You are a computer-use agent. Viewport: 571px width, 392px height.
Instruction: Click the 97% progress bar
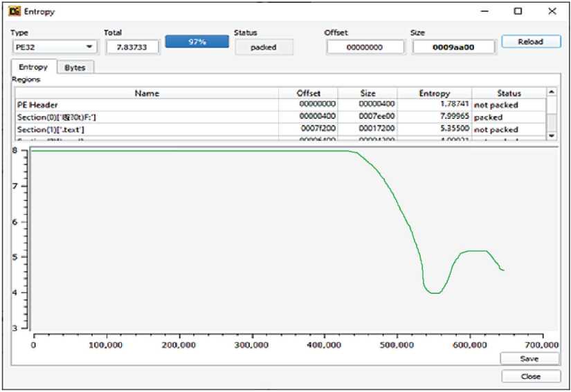pyautogui.click(x=197, y=42)
